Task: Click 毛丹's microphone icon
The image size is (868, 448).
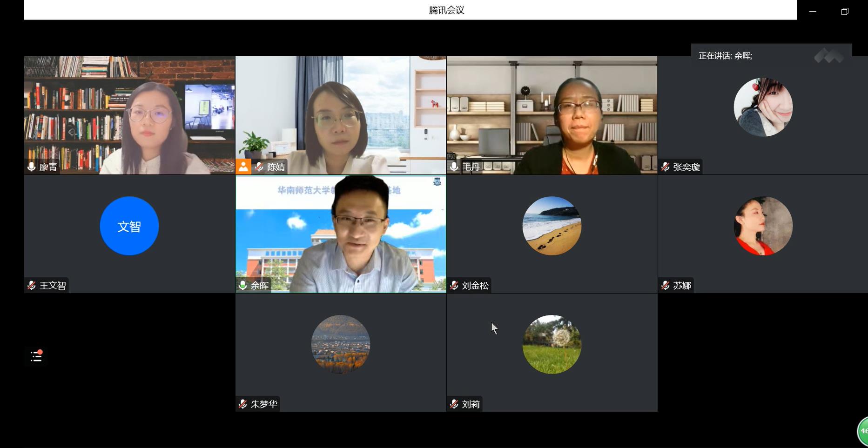Action: tap(454, 167)
